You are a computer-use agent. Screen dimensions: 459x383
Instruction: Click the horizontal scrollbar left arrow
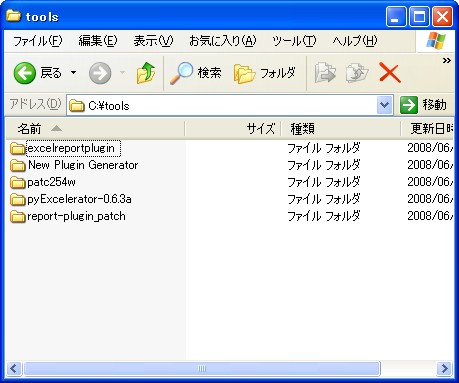pyautogui.click(x=13, y=369)
